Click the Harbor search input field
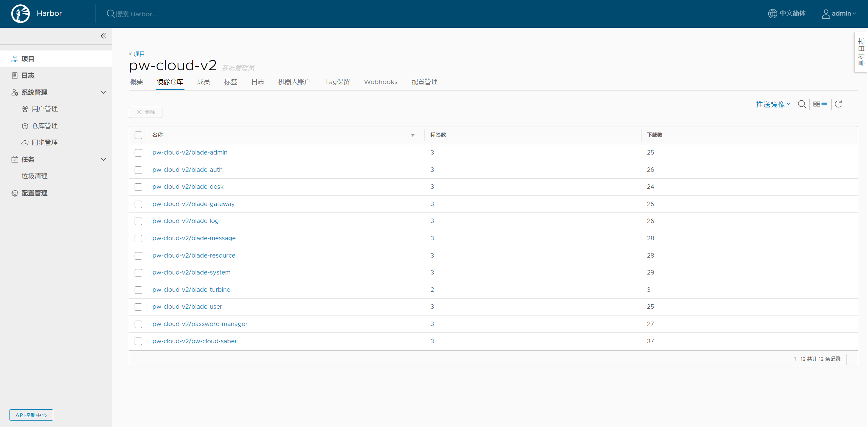This screenshot has width=868, height=427. pos(136,14)
